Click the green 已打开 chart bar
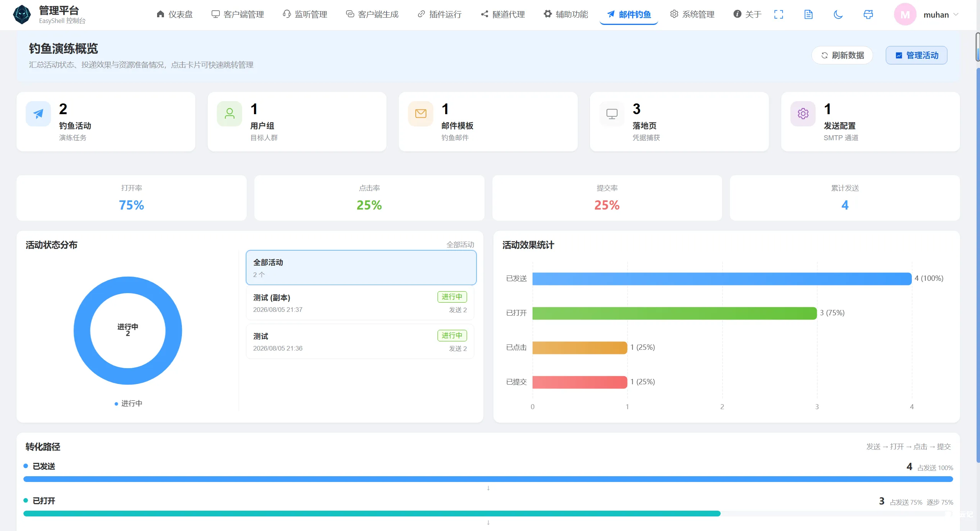 674,313
